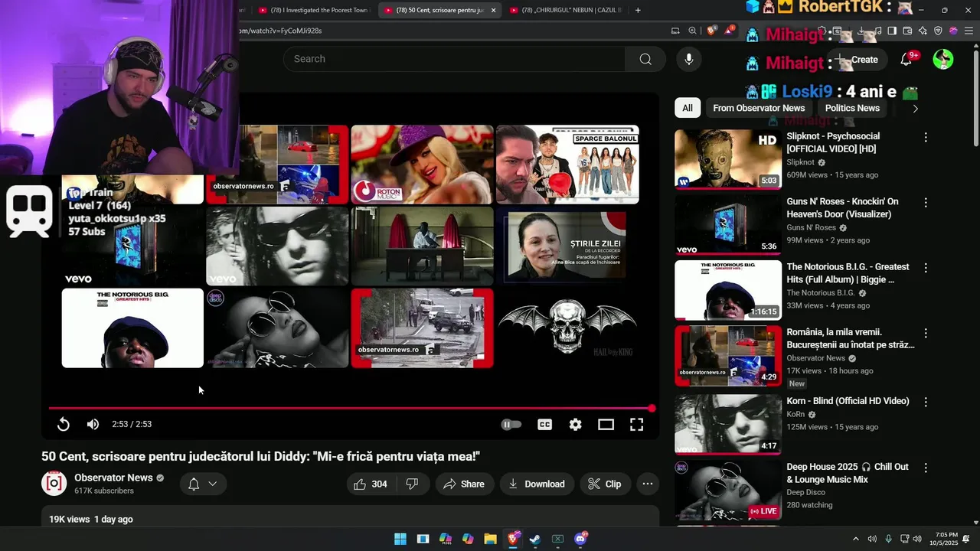
Task: Open Brave Rewards triangle icon
Action: 730,31
